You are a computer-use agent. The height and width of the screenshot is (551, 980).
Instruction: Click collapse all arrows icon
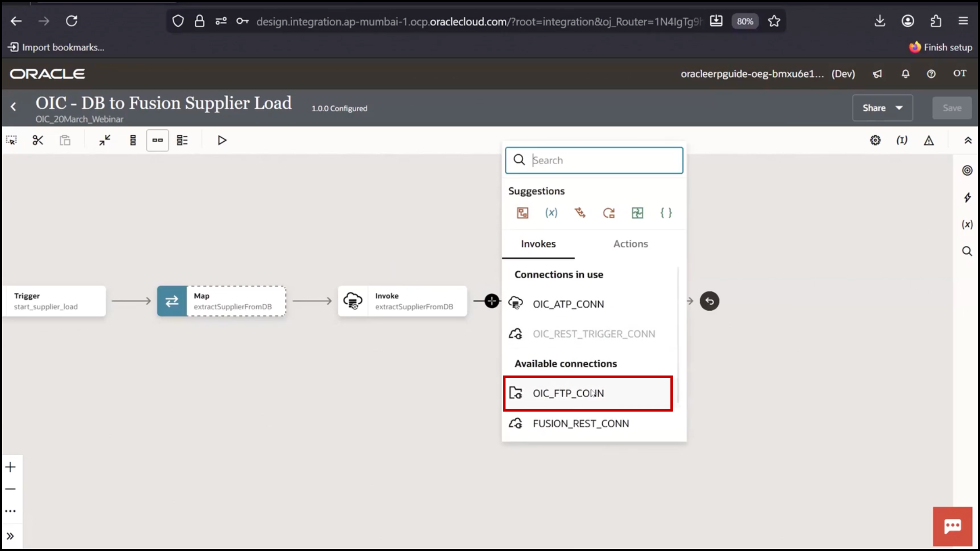[105, 140]
